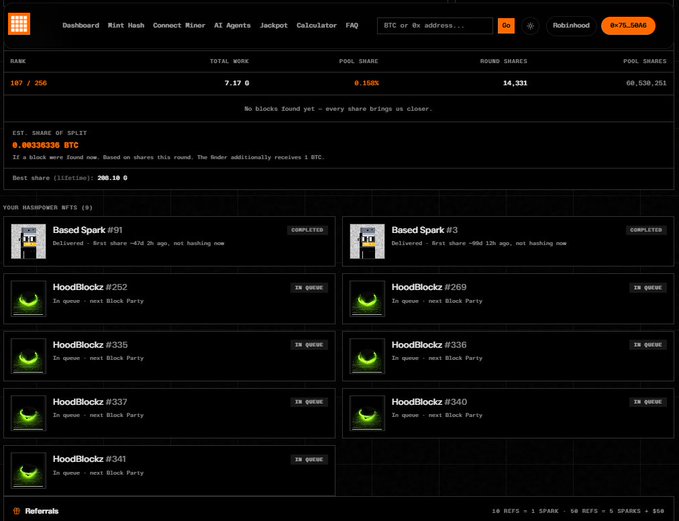Click the HoodBlockz #252 title
Image resolution: width=679 pixels, height=521 pixels.
coord(90,287)
